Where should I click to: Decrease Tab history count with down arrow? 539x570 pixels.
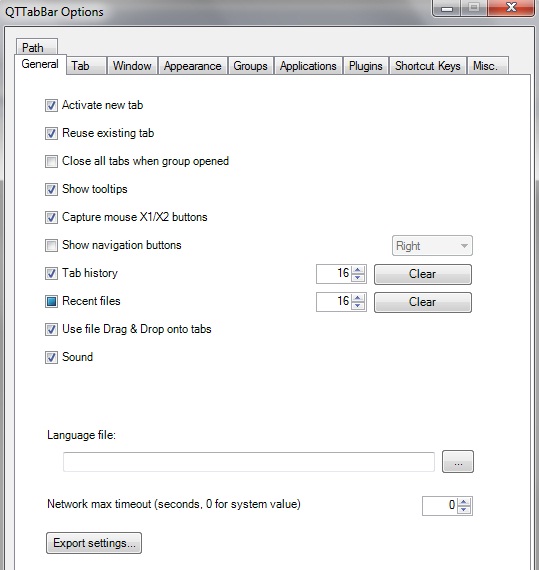(358, 278)
